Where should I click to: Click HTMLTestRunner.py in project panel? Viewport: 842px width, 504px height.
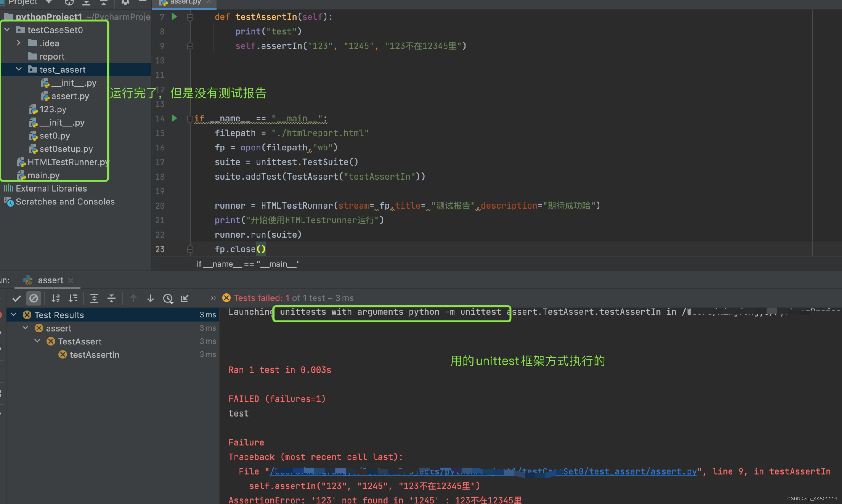(x=68, y=161)
